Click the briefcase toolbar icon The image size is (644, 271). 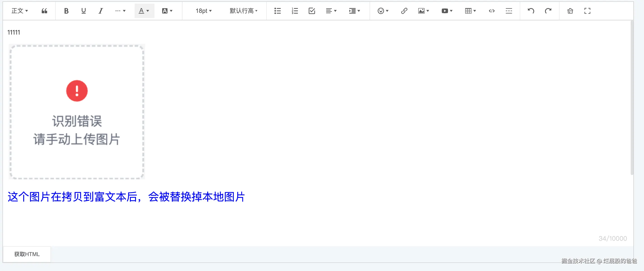coord(570,11)
